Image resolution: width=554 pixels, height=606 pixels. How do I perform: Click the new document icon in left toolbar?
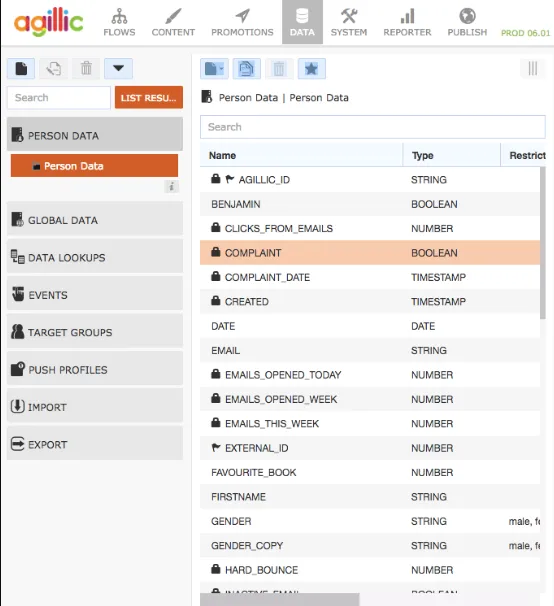point(21,69)
